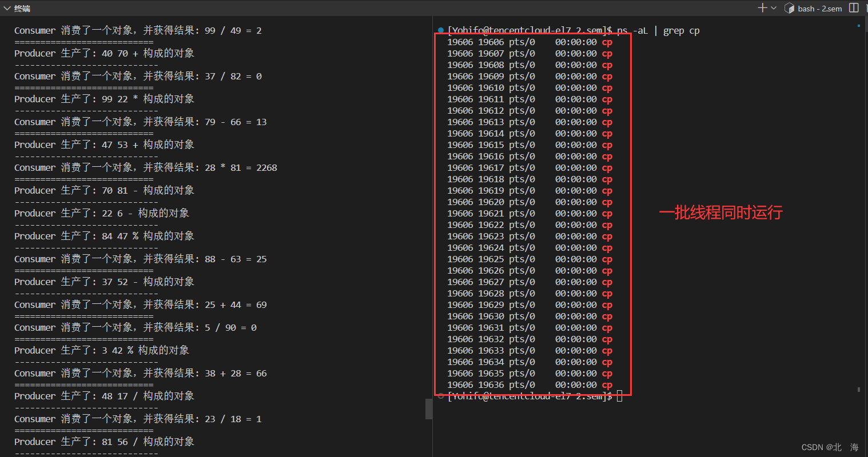This screenshot has width=868, height=457.
Task: Click line 'Producer 生产了: 99 22 *'
Action: pyautogui.click(x=104, y=99)
